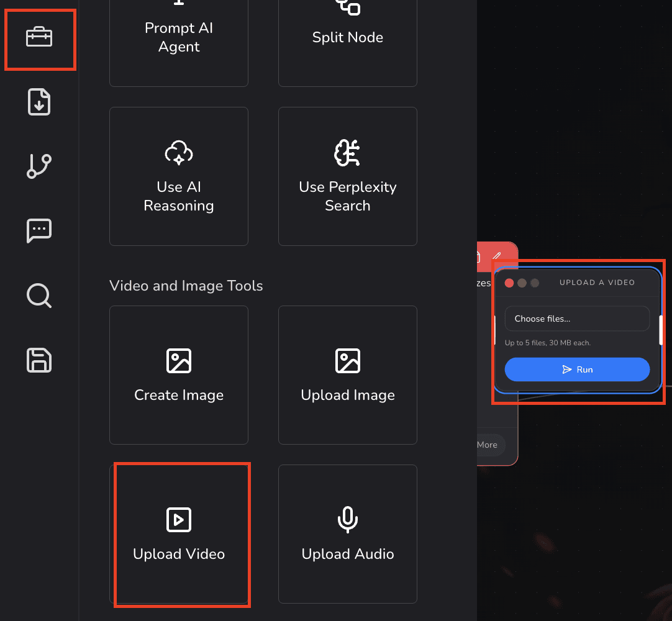Click the pencil edit icon on red node
This screenshot has width=672, height=621.
497,256
